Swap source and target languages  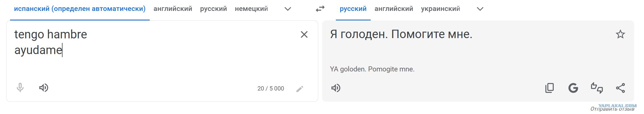click(x=320, y=9)
